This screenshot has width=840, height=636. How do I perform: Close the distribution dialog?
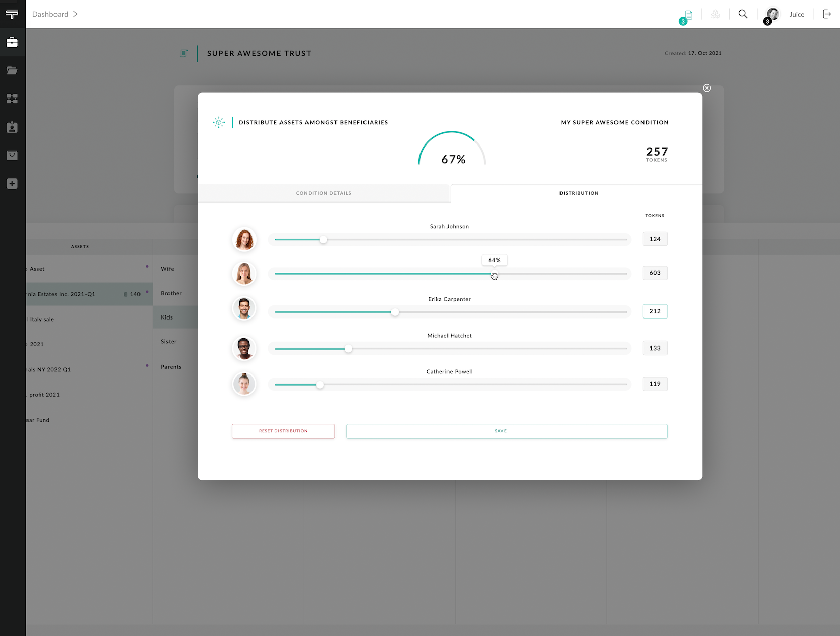[707, 88]
